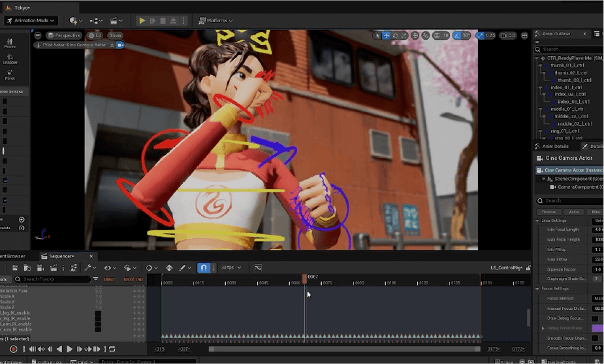Click Sequencer find in content browser icon

pos(27,268)
